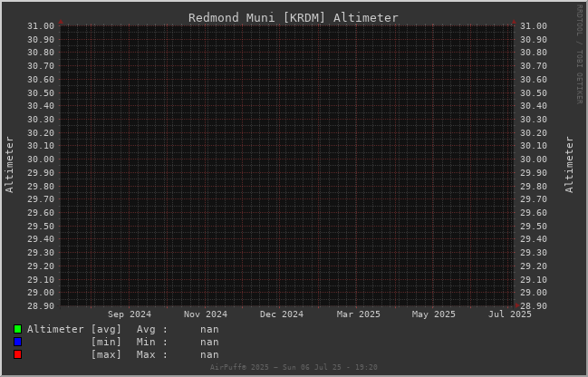This screenshot has height=377, width=588.
Task: Click the left axis '28.90' value
Action: (x=41, y=305)
